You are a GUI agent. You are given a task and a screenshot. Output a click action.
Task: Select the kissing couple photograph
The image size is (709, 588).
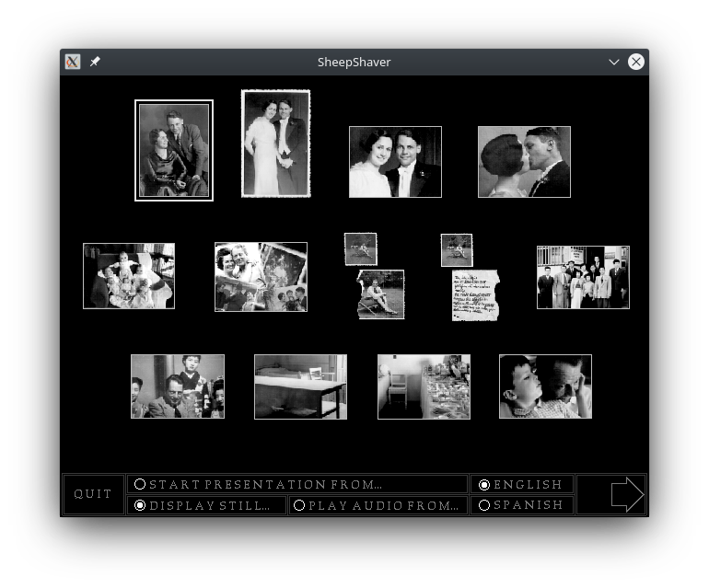[x=524, y=162]
